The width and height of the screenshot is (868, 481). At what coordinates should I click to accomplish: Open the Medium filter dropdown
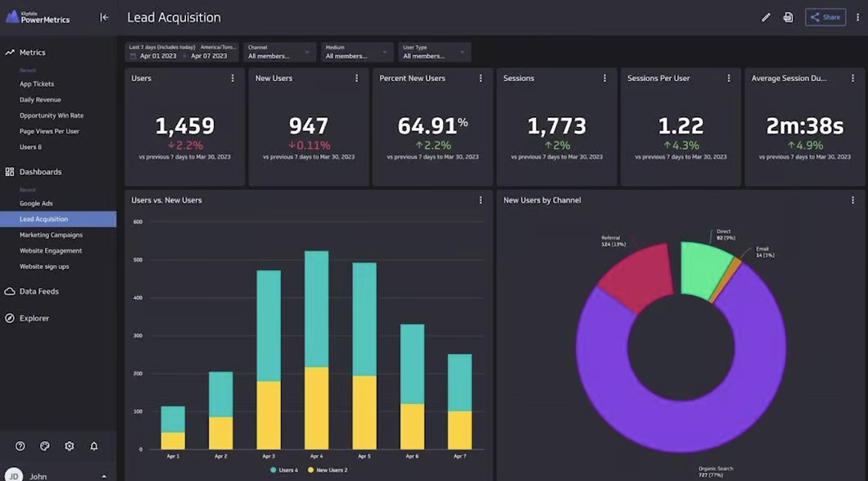[x=355, y=51]
